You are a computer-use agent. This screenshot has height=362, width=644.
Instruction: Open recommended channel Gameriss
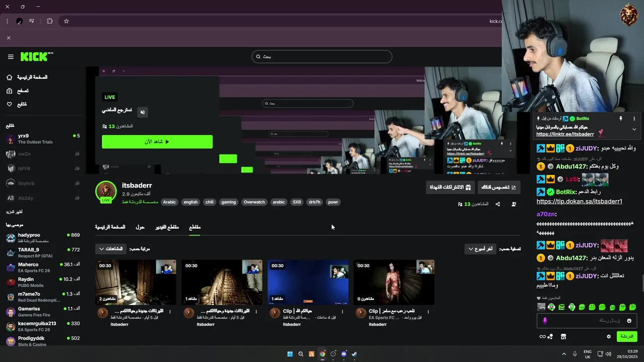43,312
